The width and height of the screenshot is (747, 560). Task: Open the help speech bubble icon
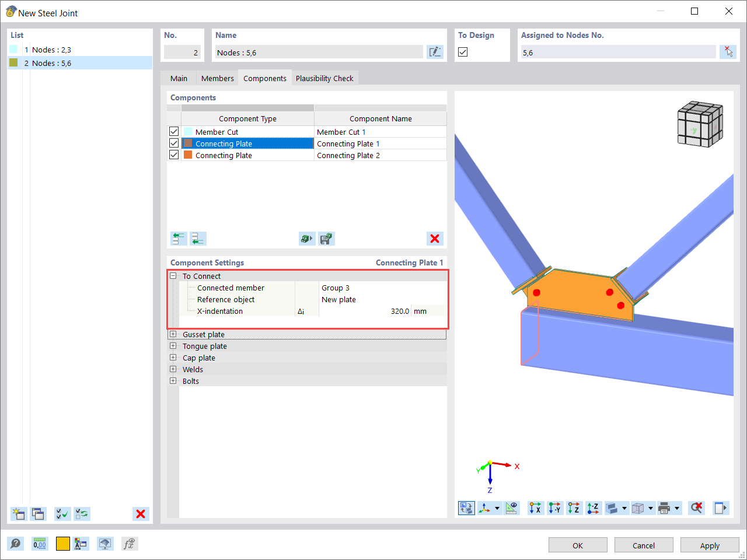click(16, 544)
